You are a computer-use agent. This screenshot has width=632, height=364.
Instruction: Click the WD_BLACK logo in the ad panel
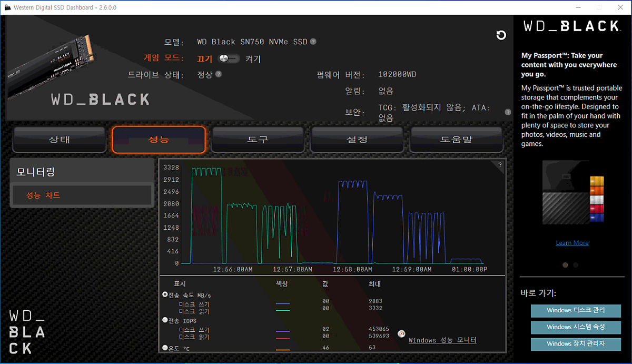[x=571, y=26]
